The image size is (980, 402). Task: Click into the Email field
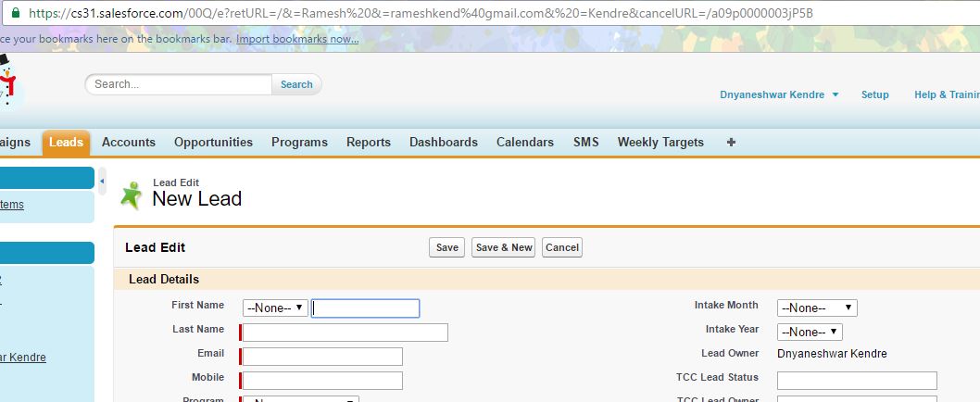coord(322,357)
